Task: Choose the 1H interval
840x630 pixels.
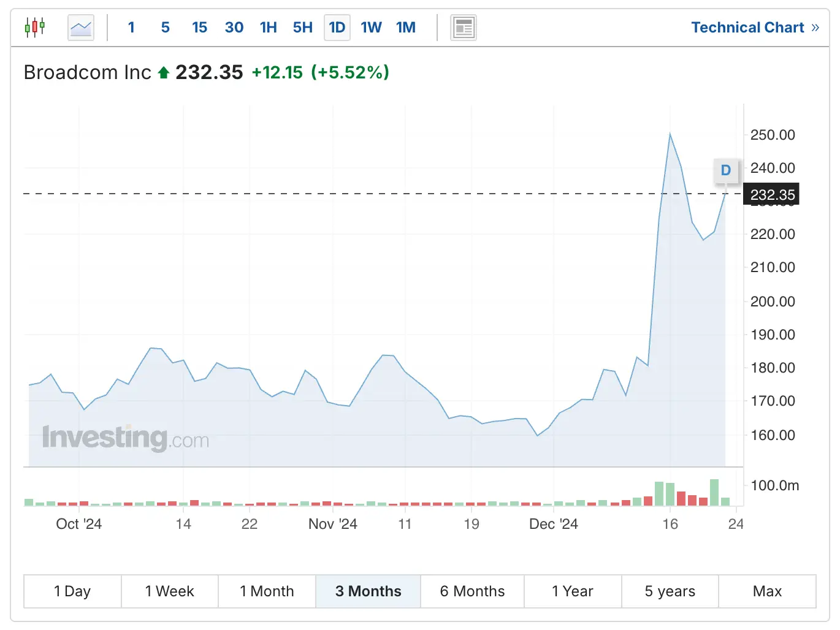Action: pos(269,28)
